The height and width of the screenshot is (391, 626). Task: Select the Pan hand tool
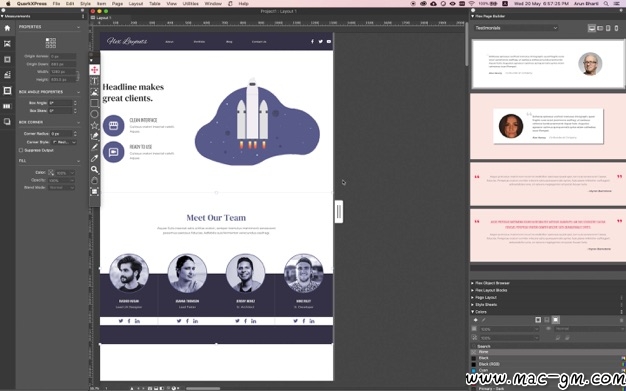click(x=94, y=181)
